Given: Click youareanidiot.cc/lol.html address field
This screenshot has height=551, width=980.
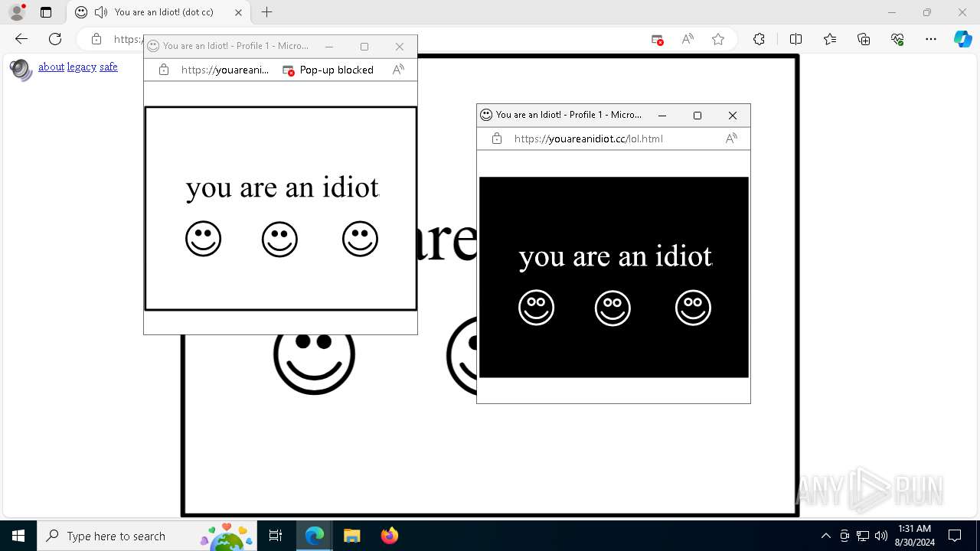Looking at the screenshot, I should click(x=589, y=139).
